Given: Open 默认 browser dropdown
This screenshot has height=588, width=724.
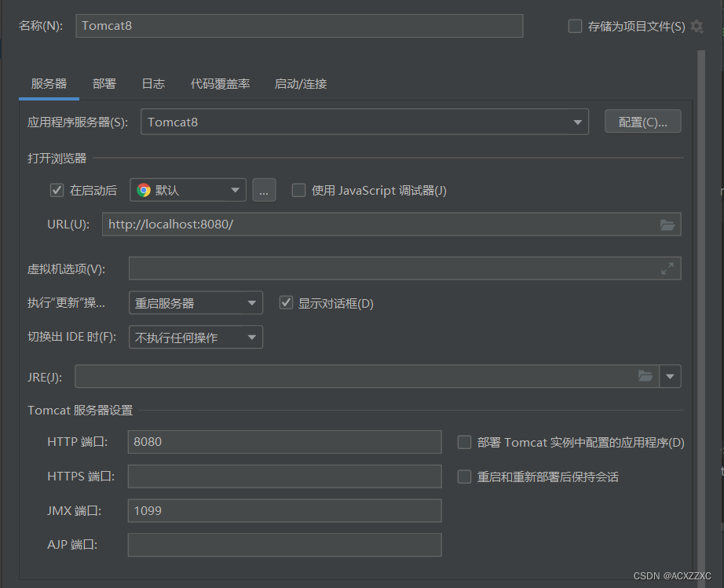Looking at the screenshot, I should [188, 190].
